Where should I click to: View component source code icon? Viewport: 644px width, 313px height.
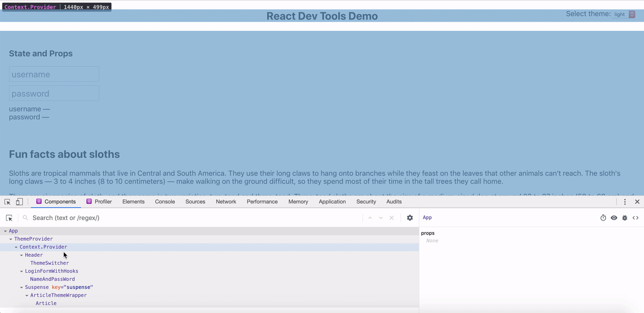(x=635, y=218)
